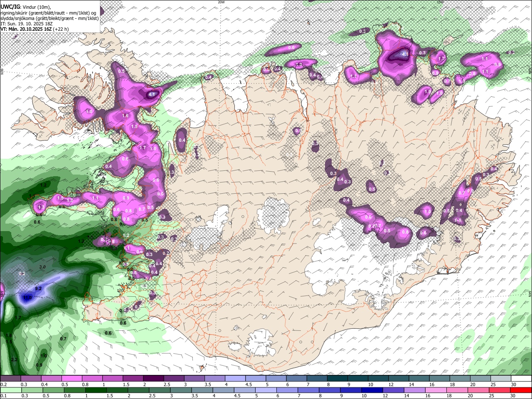
Task: Click the 'IT: Sun. 19. 10. 2025 18Z' line
Action: click(x=26, y=24)
